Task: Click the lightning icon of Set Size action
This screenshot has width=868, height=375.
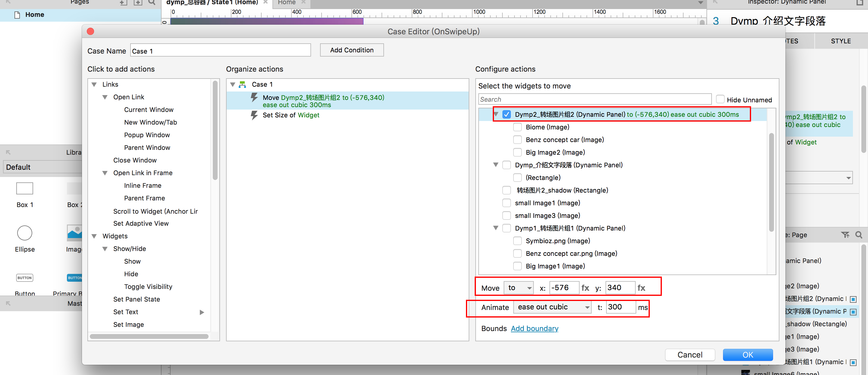Action: coord(254,116)
